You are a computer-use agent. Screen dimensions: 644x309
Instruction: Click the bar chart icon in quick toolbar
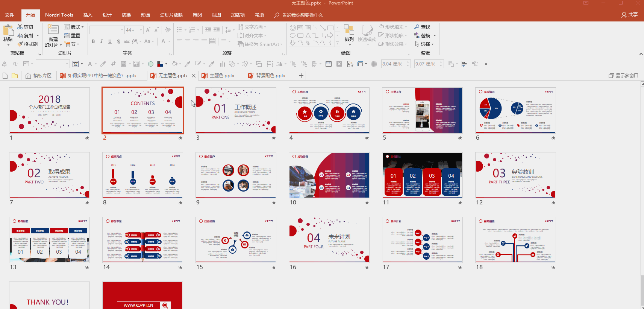pyautogui.click(x=222, y=64)
